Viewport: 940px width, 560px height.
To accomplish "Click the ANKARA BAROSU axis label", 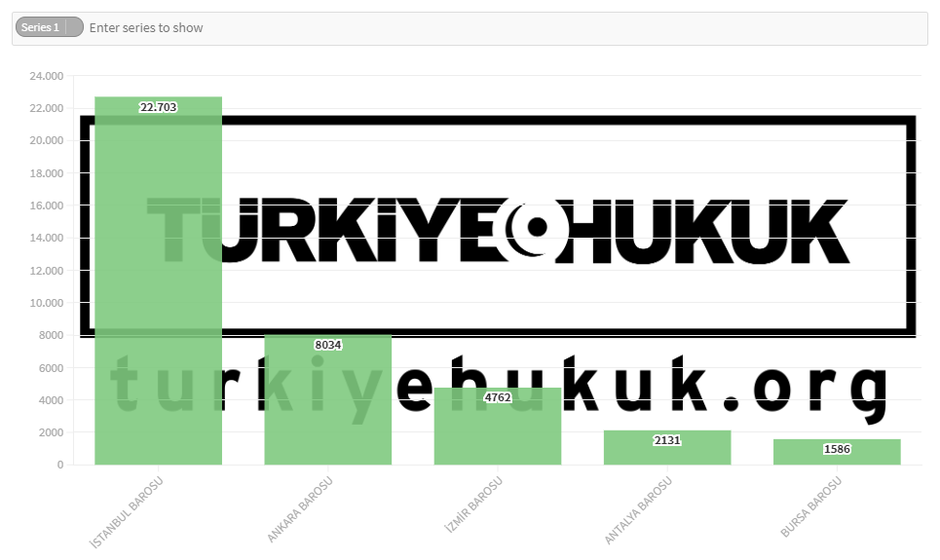I will [x=300, y=509].
